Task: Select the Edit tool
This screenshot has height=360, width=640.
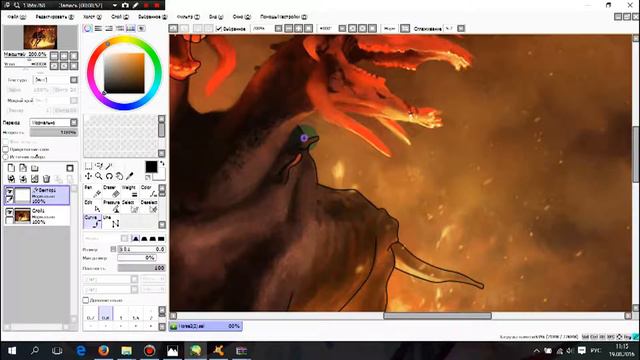Action: pyautogui.click(x=92, y=206)
